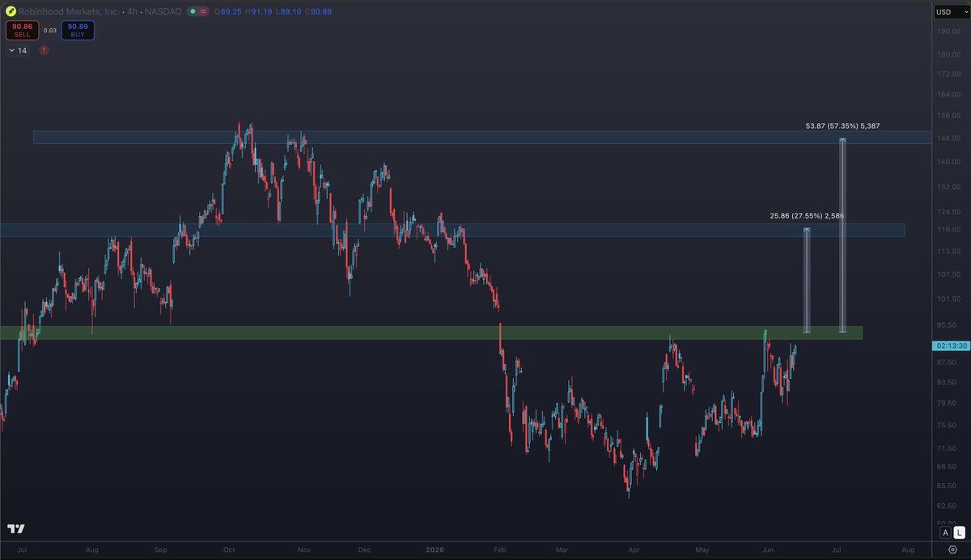This screenshot has height=560, width=971.
Task: Click the 90.86 SELL button
Action: pos(22,31)
